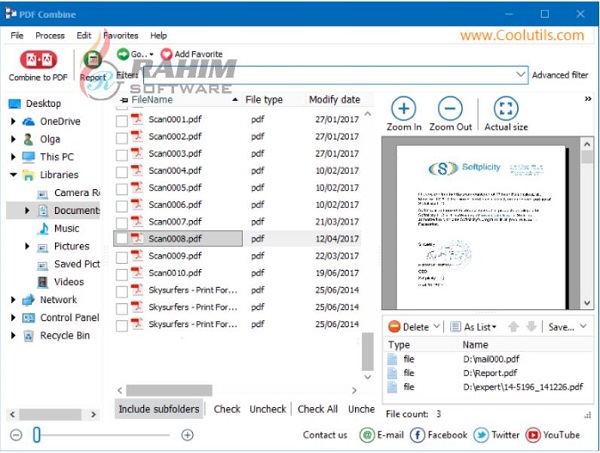This screenshot has height=453, width=600.
Task: Sort by the Modify date column header
Action: (x=334, y=100)
